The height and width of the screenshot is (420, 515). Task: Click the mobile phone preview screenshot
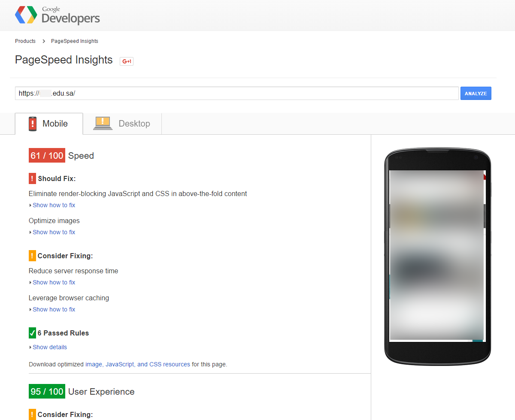pos(437,255)
